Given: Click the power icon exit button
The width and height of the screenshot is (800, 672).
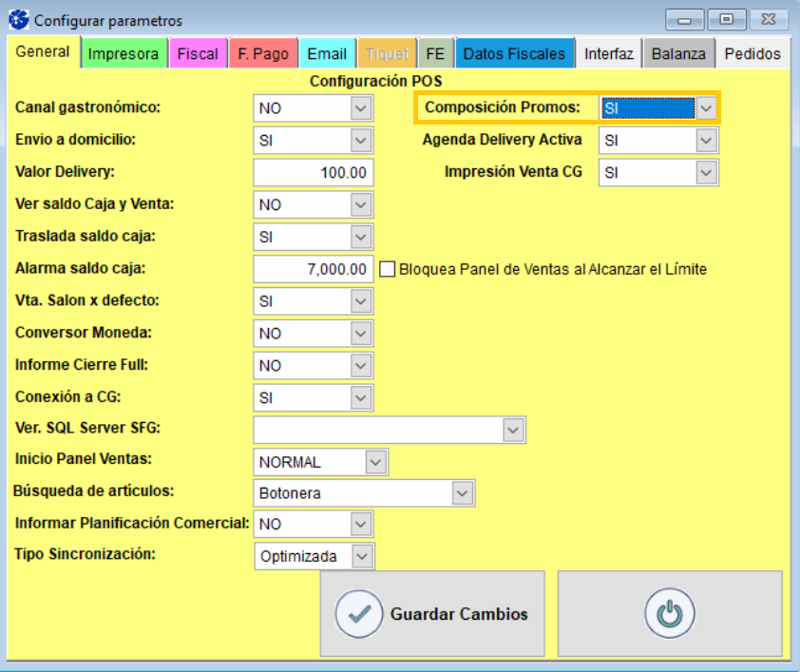Looking at the screenshot, I should pos(670,614).
